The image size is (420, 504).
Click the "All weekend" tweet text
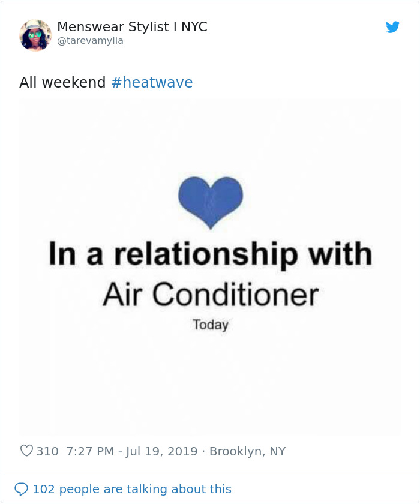point(62,83)
